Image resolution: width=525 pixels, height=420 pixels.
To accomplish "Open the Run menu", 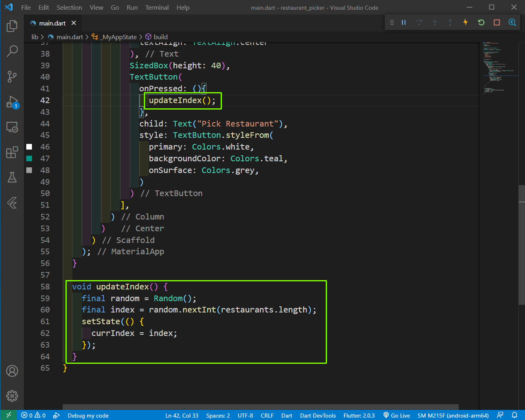I will click(x=132, y=7).
